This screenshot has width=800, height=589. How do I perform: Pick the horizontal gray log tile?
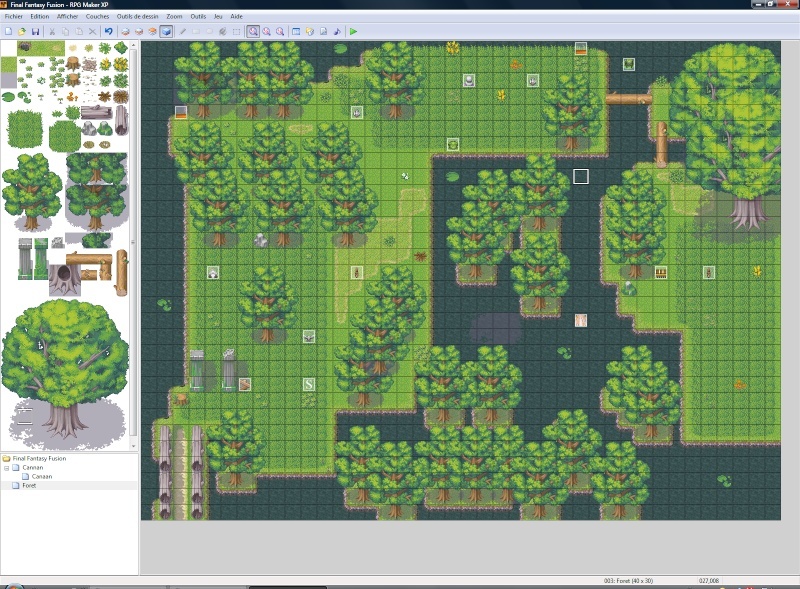coord(96,112)
